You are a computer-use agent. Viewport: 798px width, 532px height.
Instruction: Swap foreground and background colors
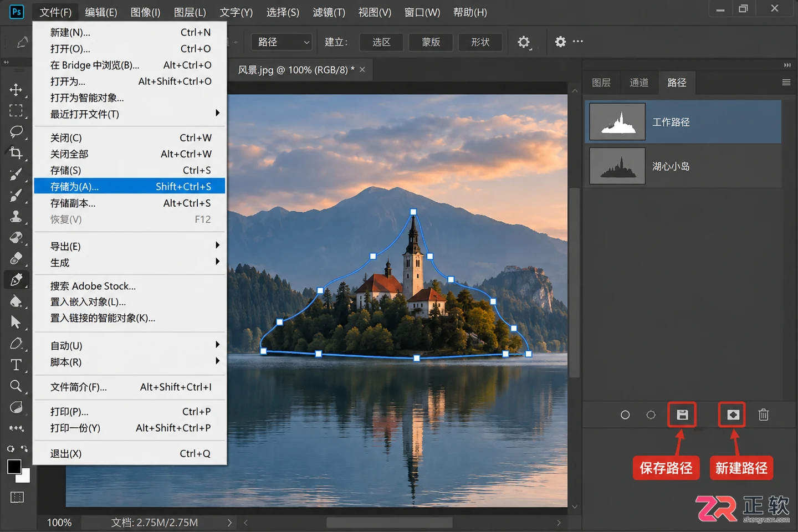(24, 448)
